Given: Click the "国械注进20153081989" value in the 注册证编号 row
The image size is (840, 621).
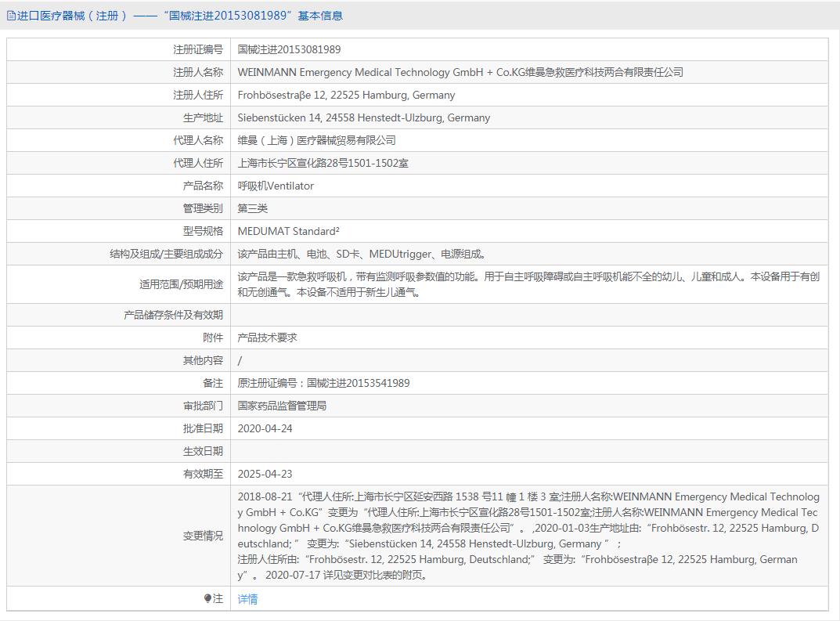Looking at the screenshot, I should click(290, 50).
